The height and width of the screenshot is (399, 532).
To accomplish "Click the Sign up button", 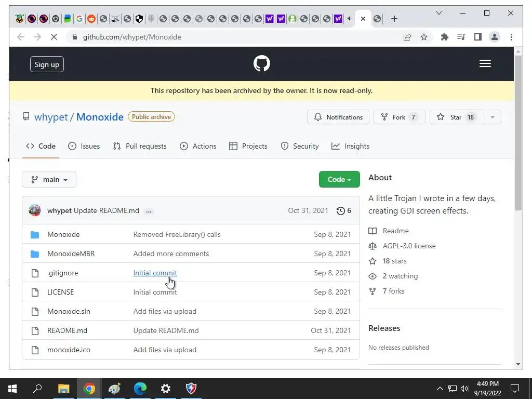I will [x=47, y=64].
